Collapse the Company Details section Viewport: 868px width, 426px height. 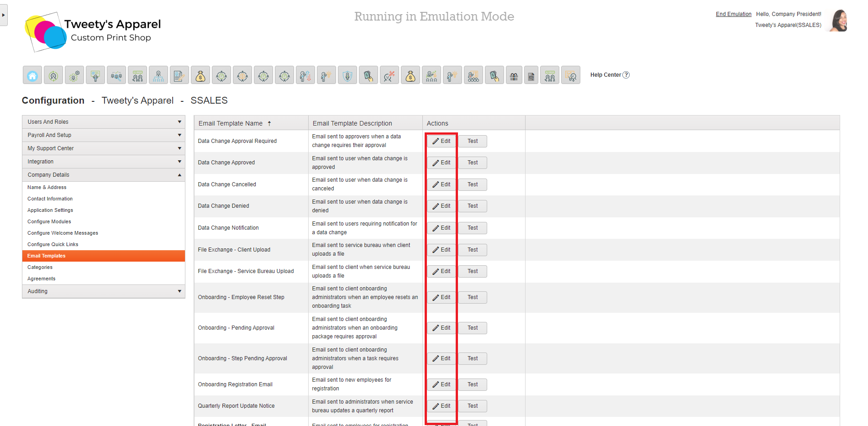pos(104,174)
